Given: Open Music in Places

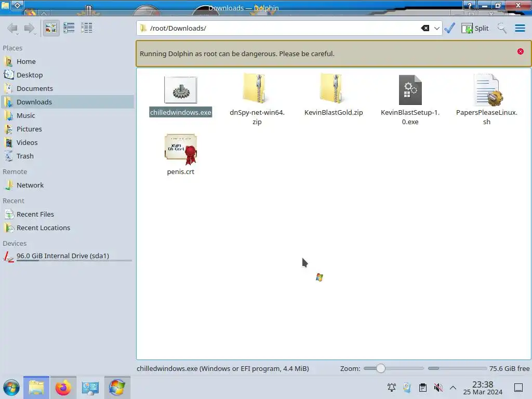Looking at the screenshot, I should coord(68,116).
